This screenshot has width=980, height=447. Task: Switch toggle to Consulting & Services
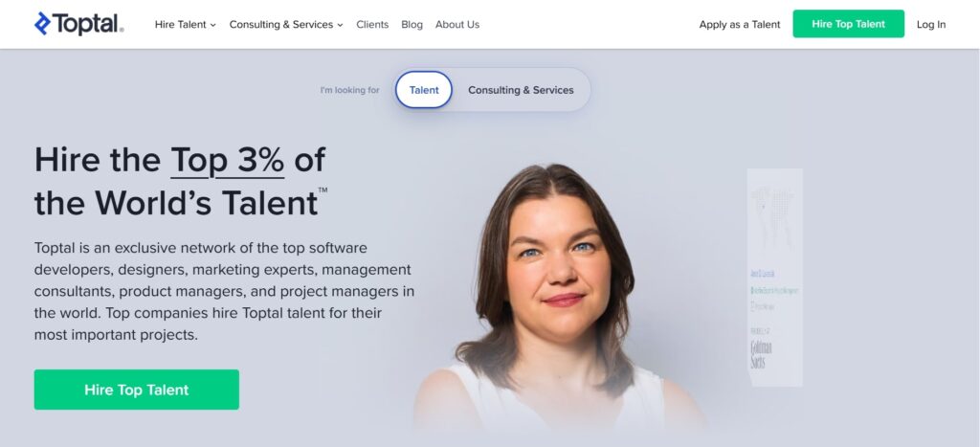tap(521, 89)
